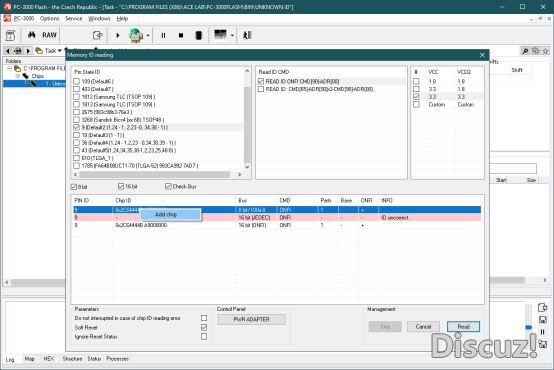Click the pause icon in toolbar
554x370 pixels.
tap(163, 35)
